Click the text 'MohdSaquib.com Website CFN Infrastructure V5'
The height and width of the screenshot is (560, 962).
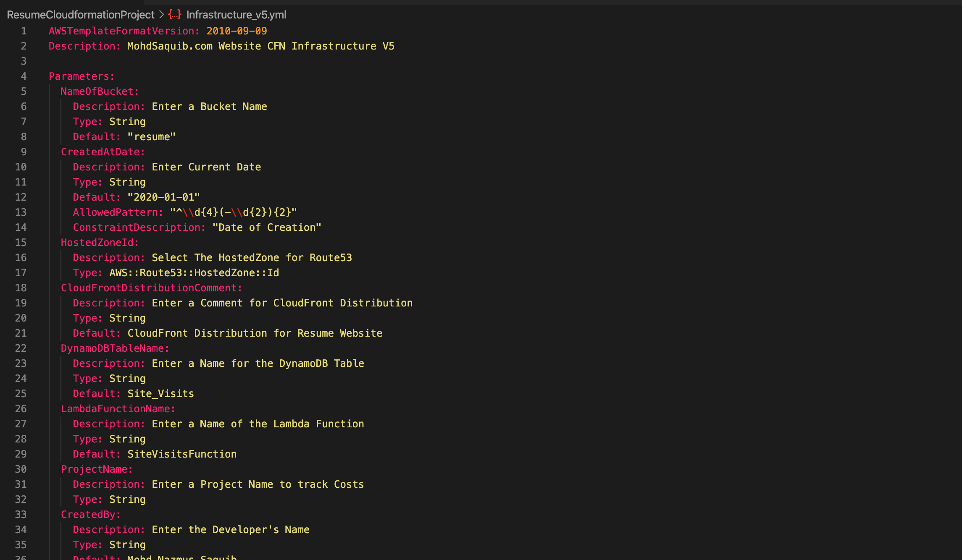[261, 46]
